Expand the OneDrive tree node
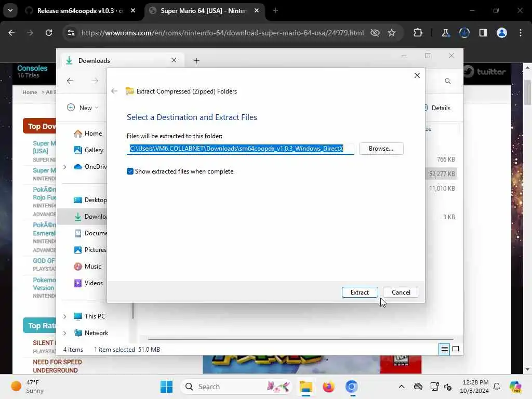The image size is (532, 399). pyautogui.click(x=65, y=167)
